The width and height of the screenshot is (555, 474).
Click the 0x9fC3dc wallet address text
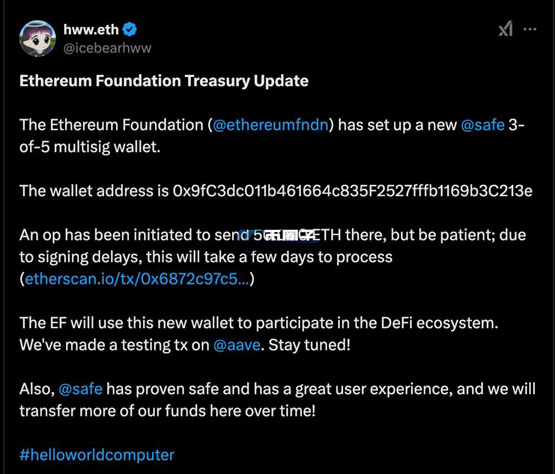(x=353, y=191)
